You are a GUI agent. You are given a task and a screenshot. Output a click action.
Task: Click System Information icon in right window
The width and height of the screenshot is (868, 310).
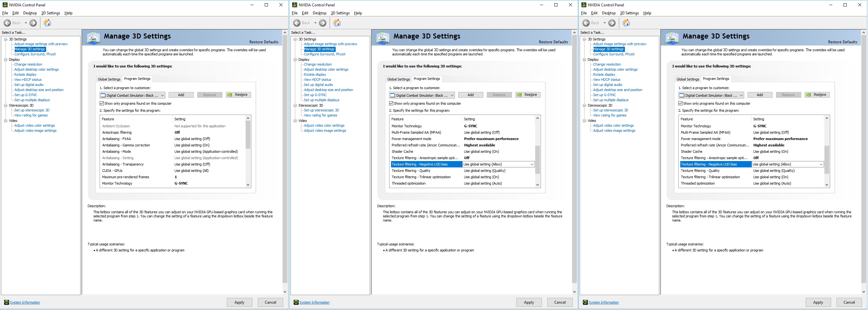[x=585, y=302]
